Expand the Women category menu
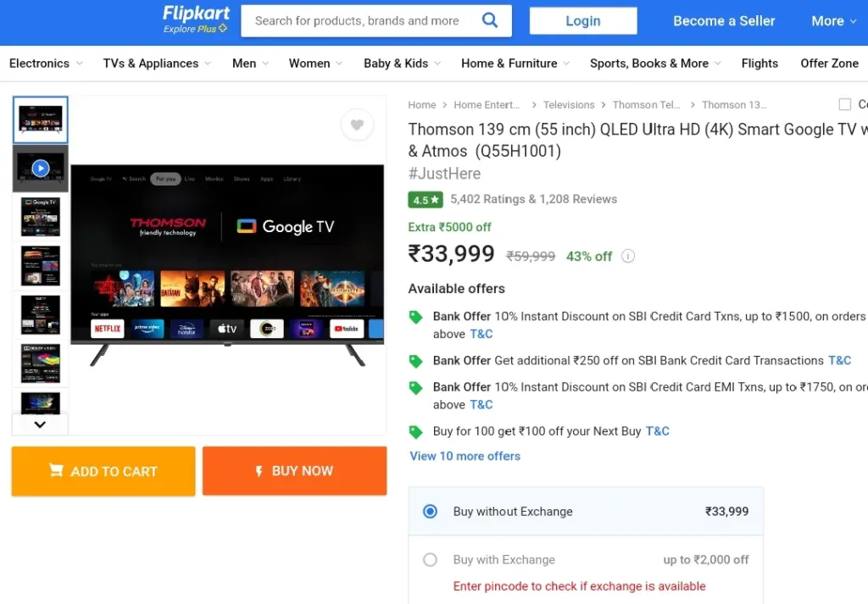The height and width of the screenshot is (604, 868). click(x=315, y=64)
